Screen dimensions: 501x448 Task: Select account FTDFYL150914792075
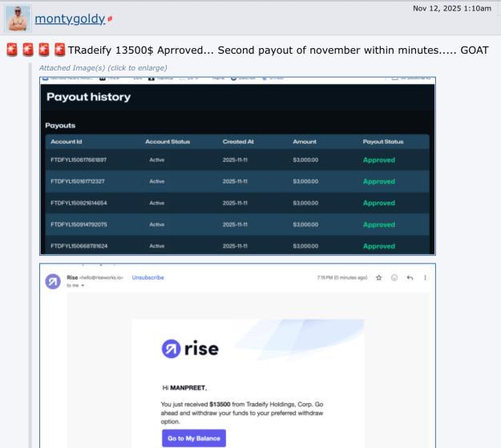[x=79, y=224]
